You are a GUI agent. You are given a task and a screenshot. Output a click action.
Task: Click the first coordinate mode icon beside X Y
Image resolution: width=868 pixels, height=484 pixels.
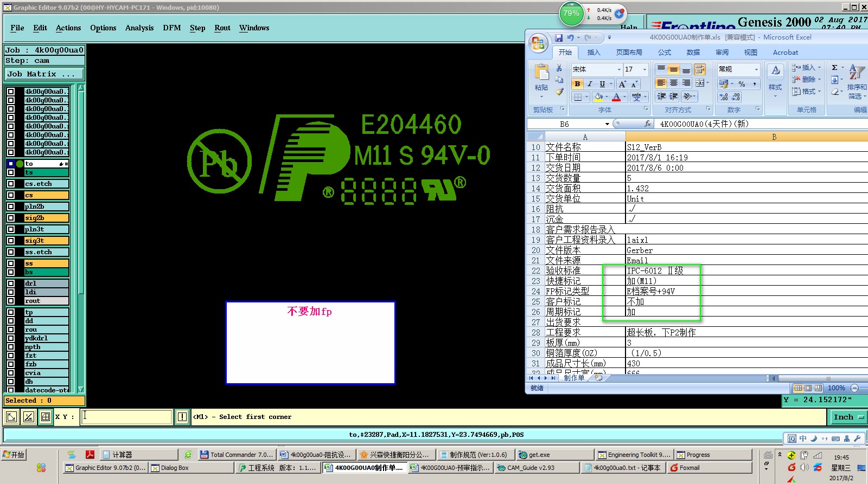11,417
